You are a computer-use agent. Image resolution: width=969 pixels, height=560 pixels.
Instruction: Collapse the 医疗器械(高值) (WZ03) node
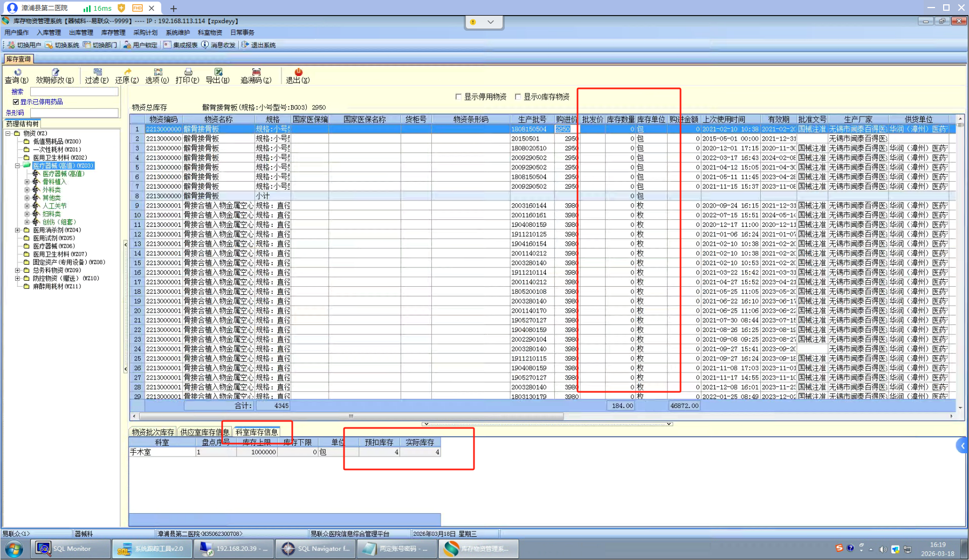[x=18, y=166]
